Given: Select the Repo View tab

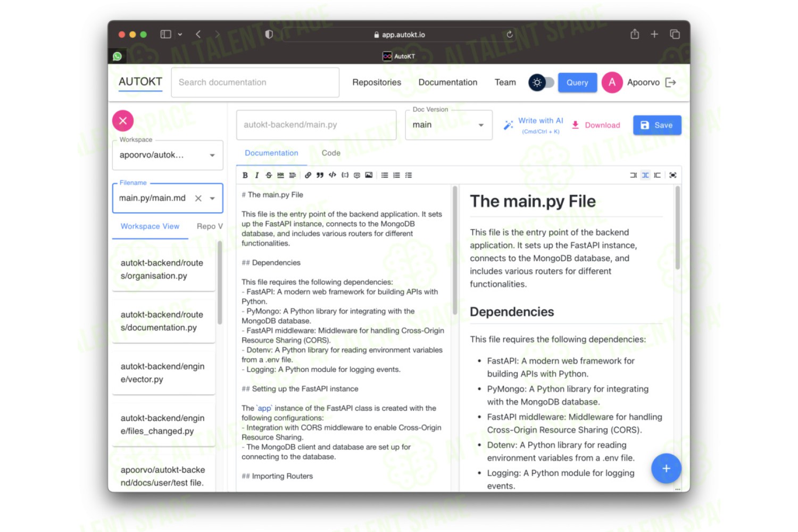Looking at the screenshot, I should [210, 227].
